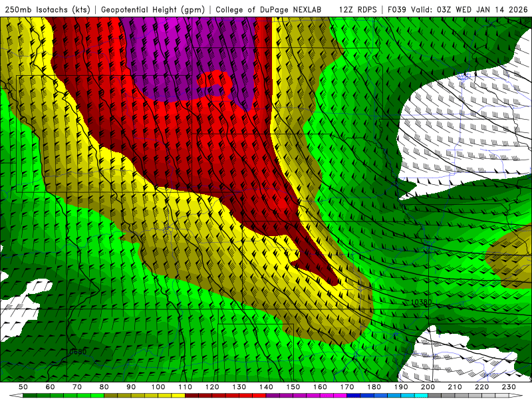Click the "250mb Isotachs (kts)" title text

47,9
